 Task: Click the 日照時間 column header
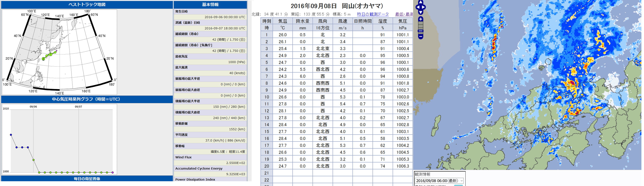pos(363,21)
